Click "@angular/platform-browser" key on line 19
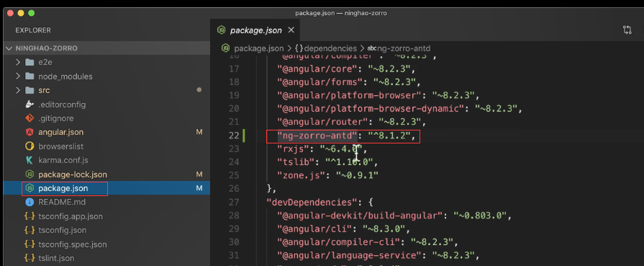Screen dimensions: 644x266 (350, 96)
